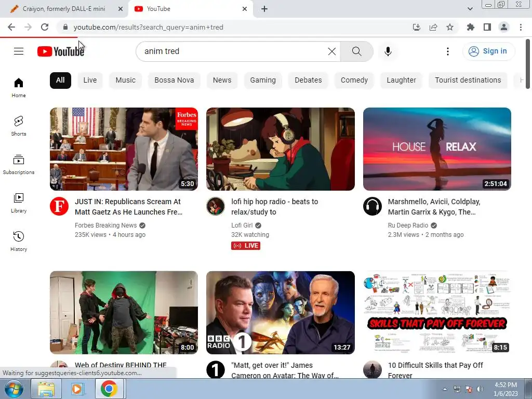
Task: Open the Windows Start button
Action: pos(14,389)
